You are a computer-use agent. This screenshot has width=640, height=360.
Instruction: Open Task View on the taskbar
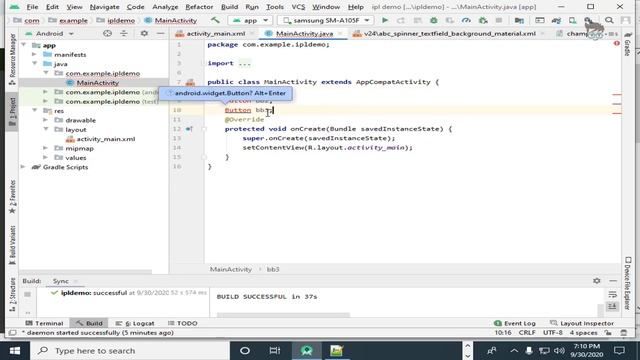pyautogui.click(x=275, y=351)
